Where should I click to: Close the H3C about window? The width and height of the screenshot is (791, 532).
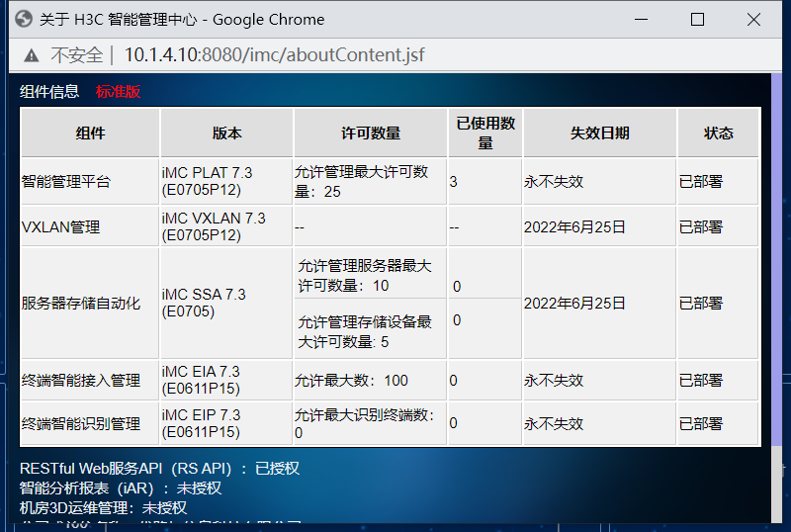click(x=753, y=19)
